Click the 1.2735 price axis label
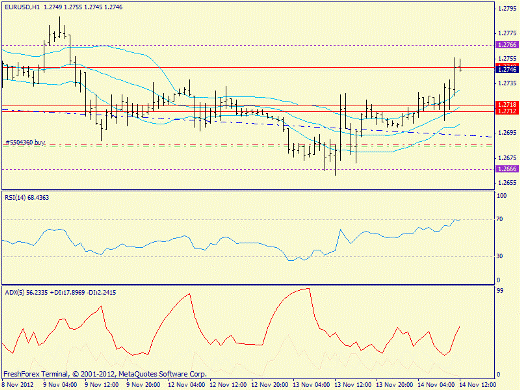Image resolution: width=520 pixels, height=390 pixels. tap(507, 83)
